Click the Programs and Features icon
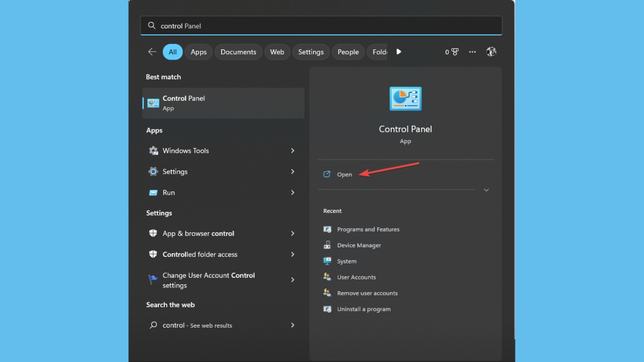644x362 pixels. [x=327, y=229]
